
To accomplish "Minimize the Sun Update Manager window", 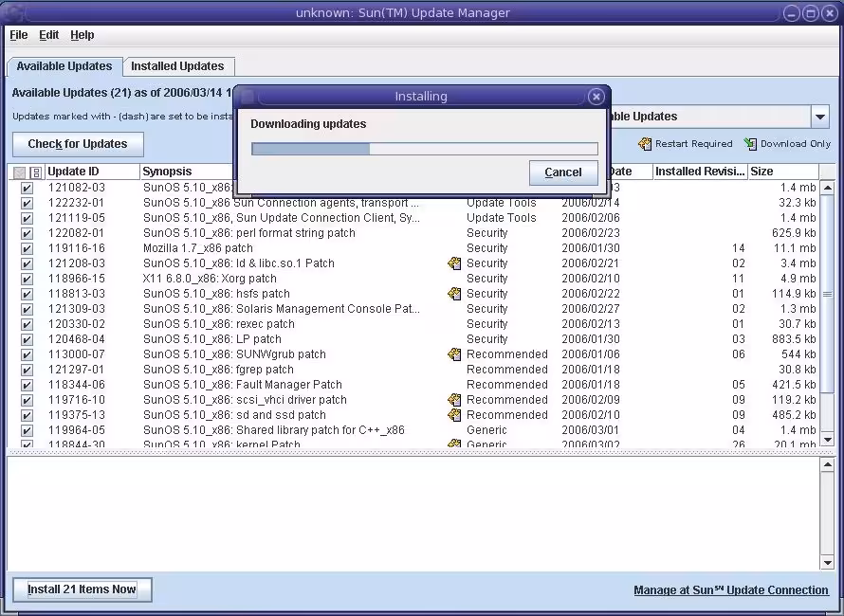I will 791,13.
